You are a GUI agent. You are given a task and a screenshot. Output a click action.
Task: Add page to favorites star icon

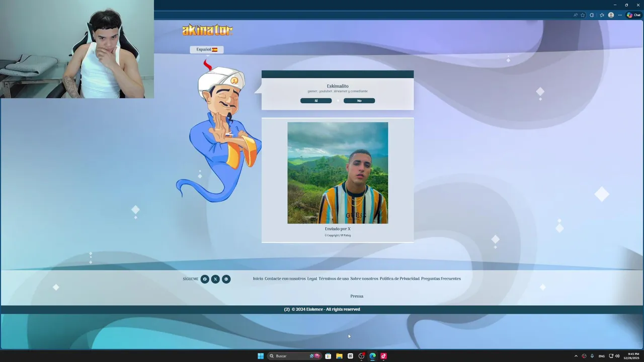(583, 15)
